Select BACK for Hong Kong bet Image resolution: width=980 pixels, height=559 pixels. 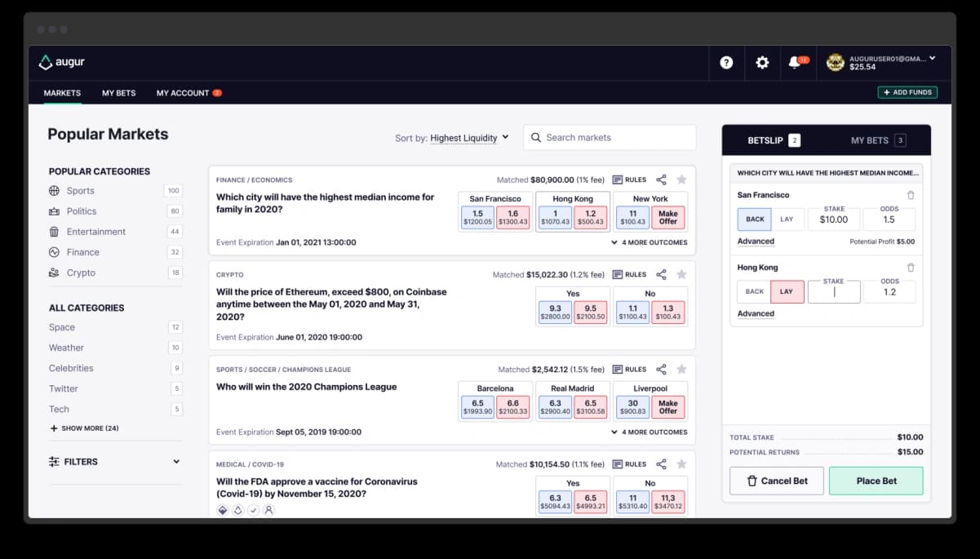(754, 291)
